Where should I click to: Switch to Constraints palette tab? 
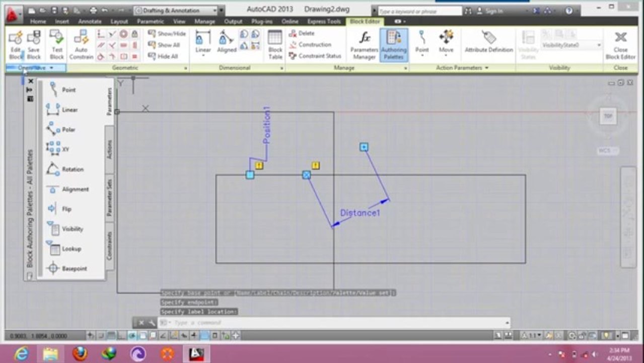pyautogui.click(x=110, y=246)
